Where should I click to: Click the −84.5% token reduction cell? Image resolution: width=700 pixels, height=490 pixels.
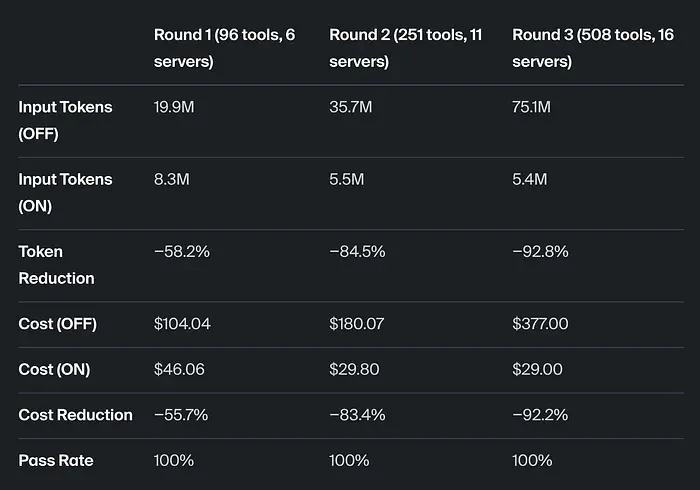tap(357, 252)
